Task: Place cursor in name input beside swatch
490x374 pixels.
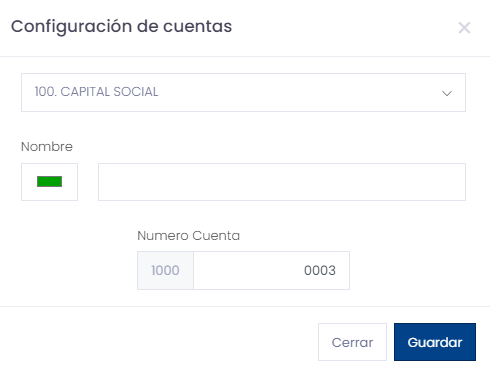Action: click(x=282, y=182)
